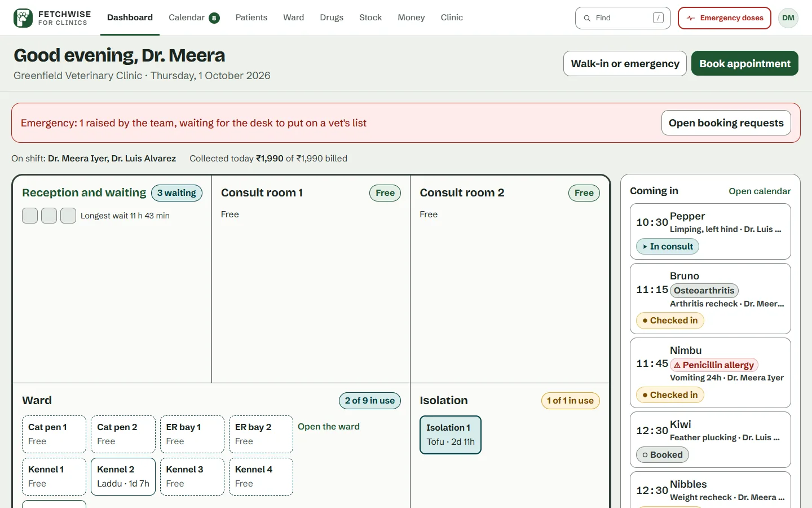This screenshot has height=508, width=812.
Task: Click the 3 waiting badge
Action: pyautogui.click(x=176, y=193)
